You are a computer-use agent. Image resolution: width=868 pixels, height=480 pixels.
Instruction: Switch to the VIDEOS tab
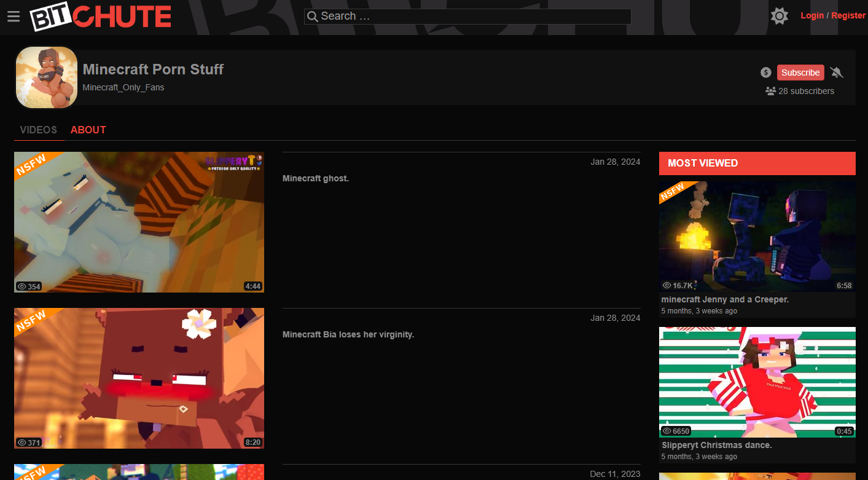coord(38,130)
